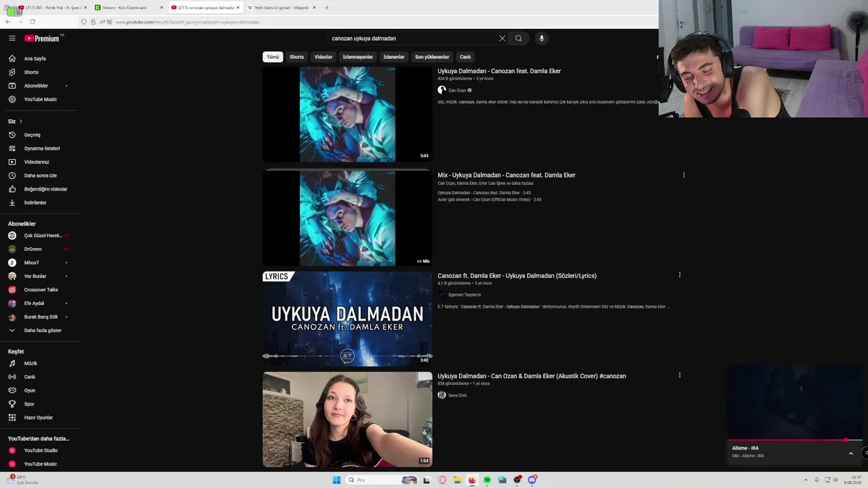Click the LYRICS Uykuya Dalmadan thumbnail
The width and height of the screenshot is (868, 488).
347,319
